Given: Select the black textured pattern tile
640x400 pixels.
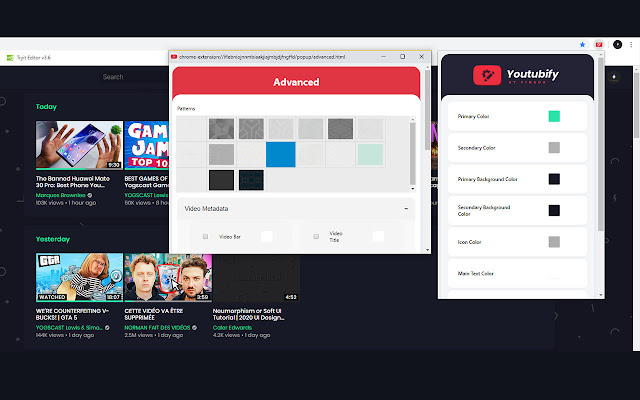Looking at the screenshot, I should tap(221, 180).
